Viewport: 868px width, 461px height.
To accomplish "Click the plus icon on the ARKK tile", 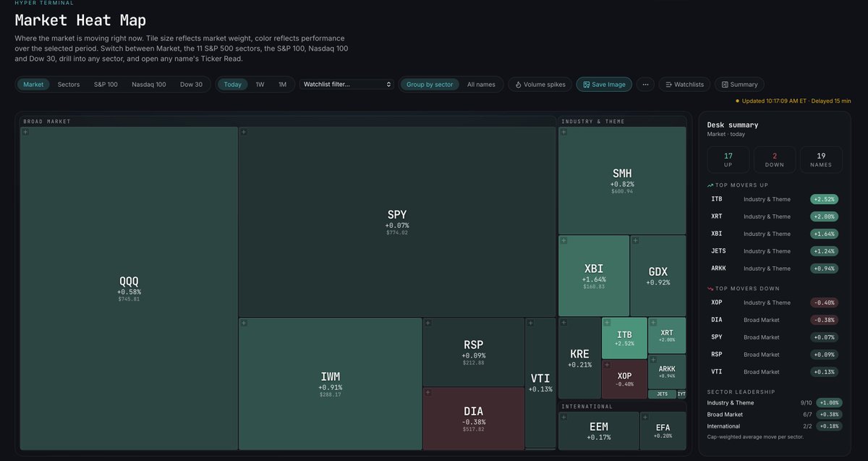I will pyautogui.click(x=654, y=360).
